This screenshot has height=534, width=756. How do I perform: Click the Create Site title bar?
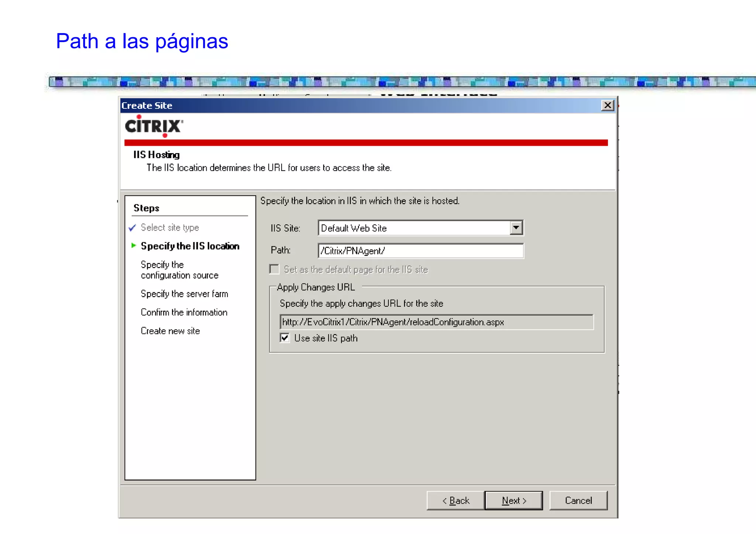click(x=332, y=106)
